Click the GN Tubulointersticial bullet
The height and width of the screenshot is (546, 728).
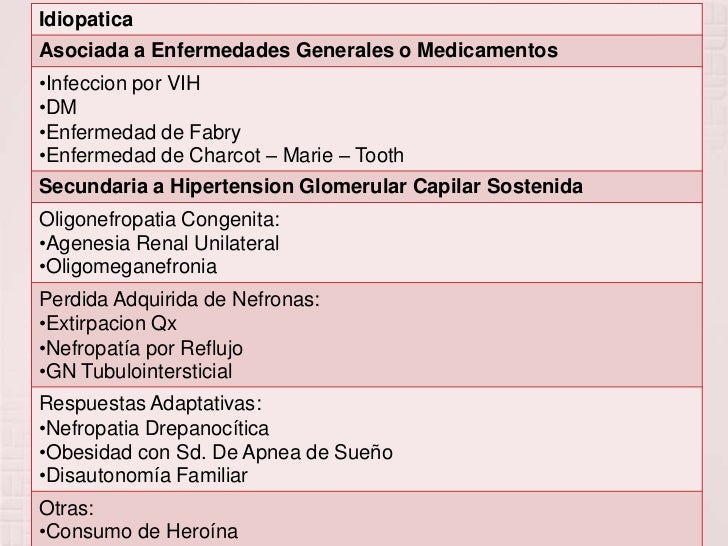(136, 371)
